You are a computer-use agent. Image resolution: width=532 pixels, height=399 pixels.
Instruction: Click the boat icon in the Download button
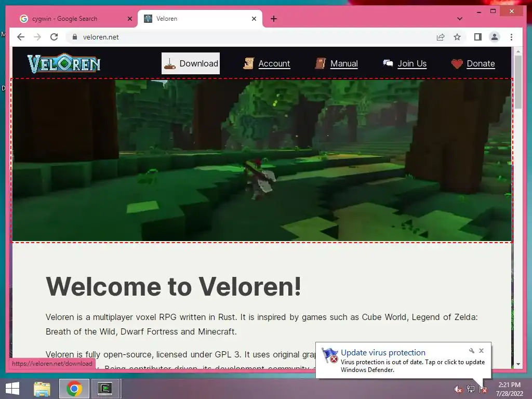tap(170, 63)
